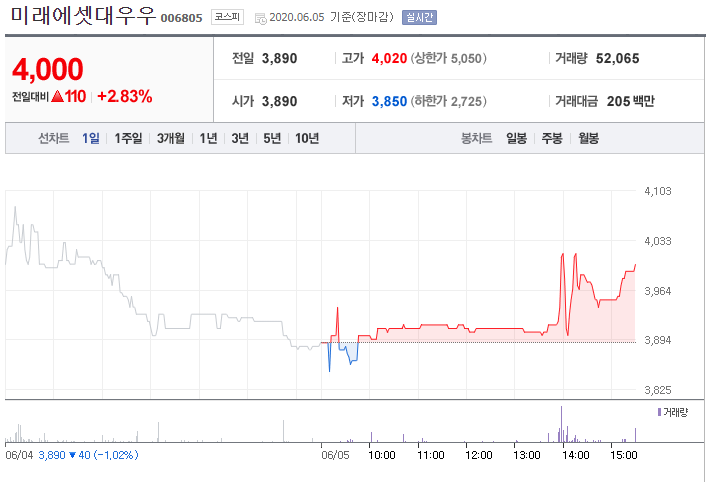
Task: Click the 거래량 value 52,065
Action: tap(617, 59)
